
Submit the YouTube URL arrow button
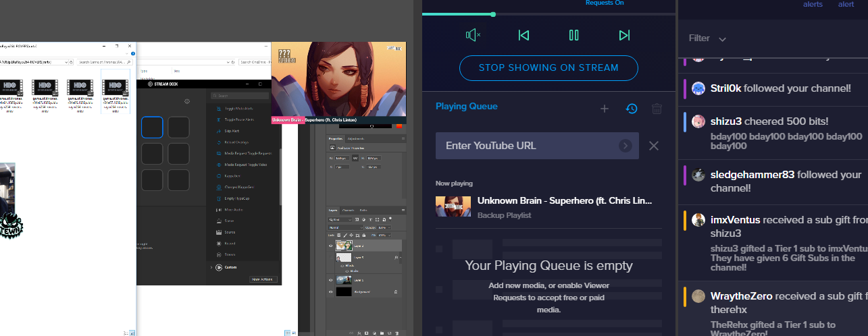point(626,146)
